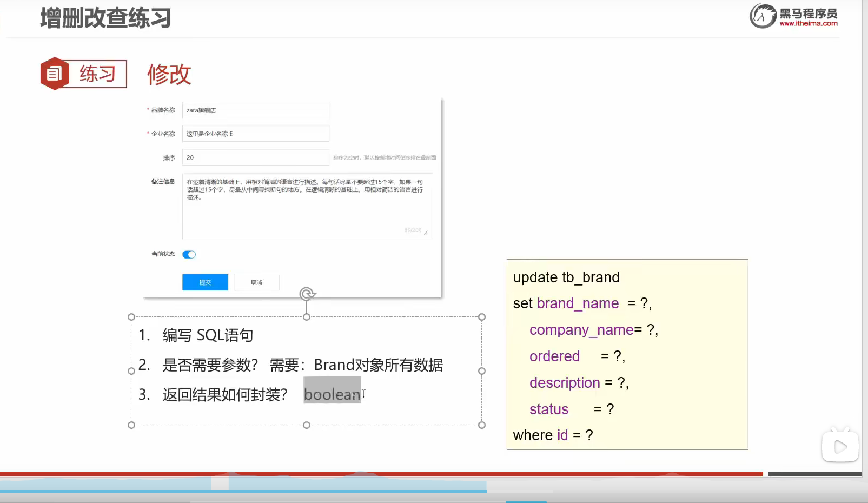Viewport: 868px width, 503px height.
Task: Toggle the 当前状态 switch in the form
Action: click(x=189, y=254)
